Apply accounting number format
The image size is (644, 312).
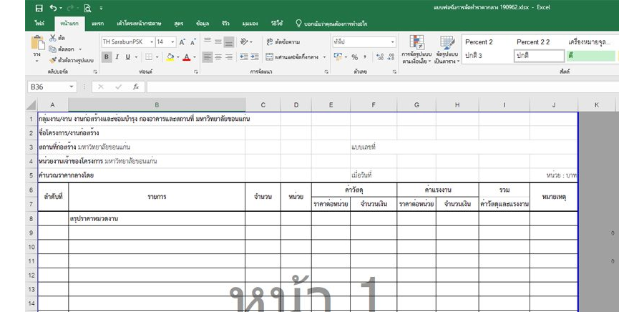click(x=338, y=57)
